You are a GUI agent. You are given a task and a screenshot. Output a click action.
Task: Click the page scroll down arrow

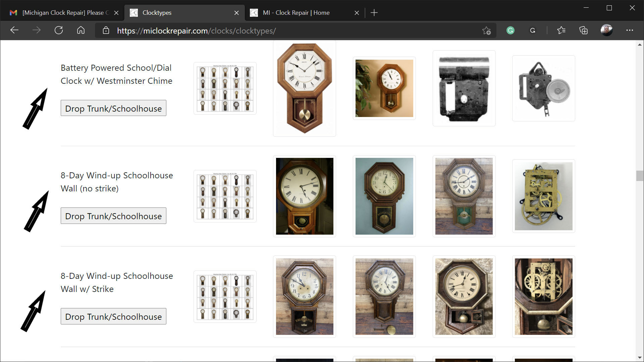tap(640, 358)
